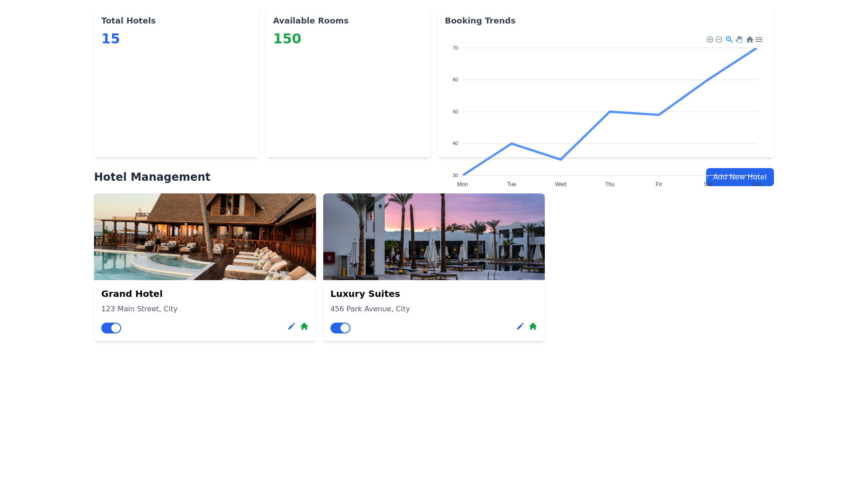Image resolution: width=868 pixels, height=488 pixels.
Task: Edit Grand Hotel with pencil icon
Action: 292,326
